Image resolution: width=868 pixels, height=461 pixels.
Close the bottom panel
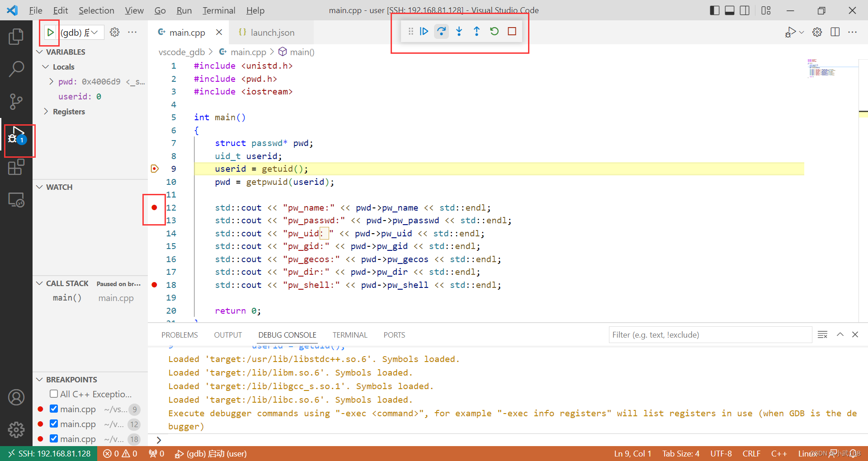pyautogui.click(x=855, y=334)
